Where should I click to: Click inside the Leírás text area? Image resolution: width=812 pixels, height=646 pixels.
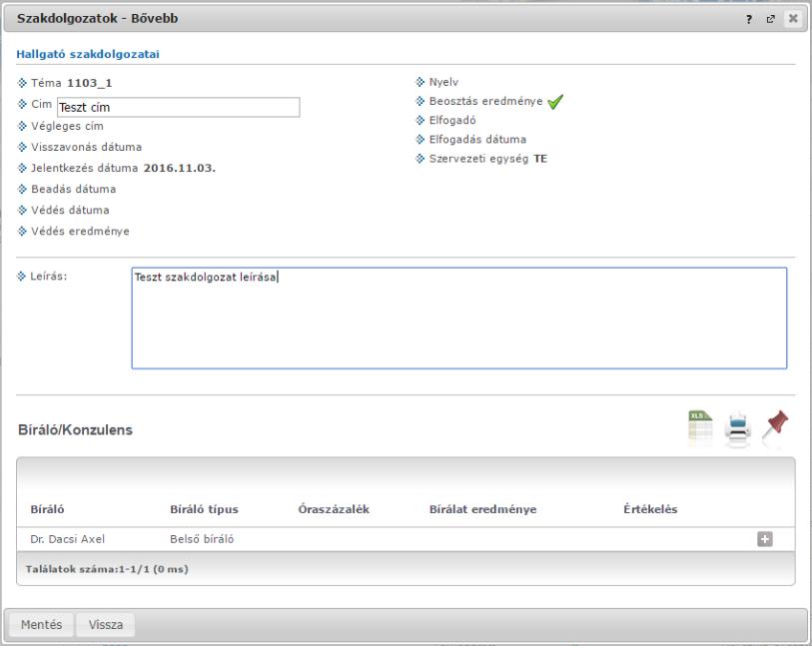459,318
